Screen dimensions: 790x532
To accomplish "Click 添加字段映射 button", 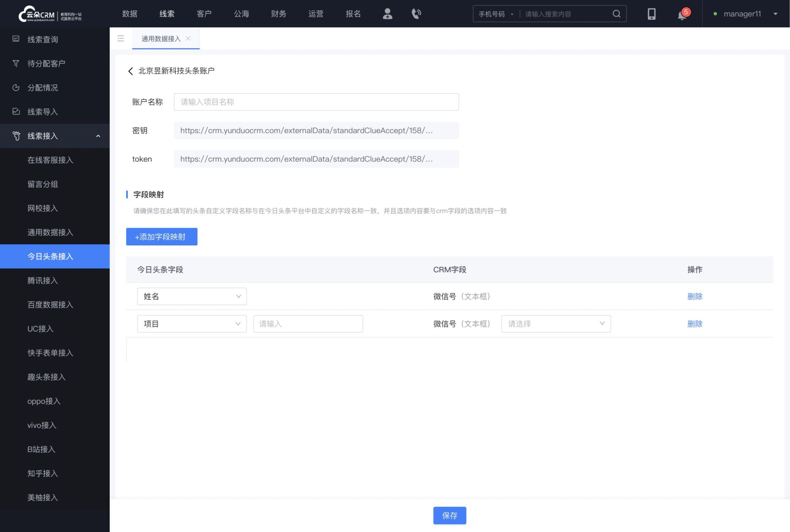I will [162, 236].
